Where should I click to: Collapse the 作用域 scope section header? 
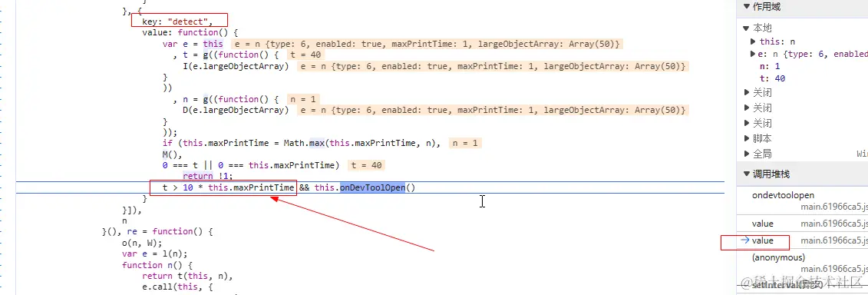[x=801, y=7]
